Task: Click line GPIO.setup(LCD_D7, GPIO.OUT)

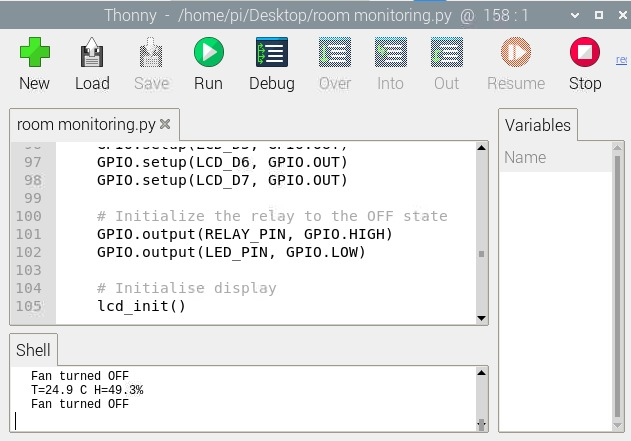Action: 222,180
